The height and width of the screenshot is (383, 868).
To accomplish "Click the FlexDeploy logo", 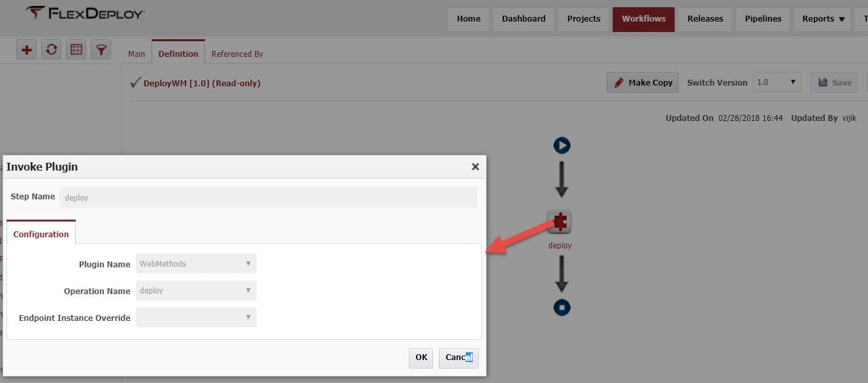I will point(86,14).
